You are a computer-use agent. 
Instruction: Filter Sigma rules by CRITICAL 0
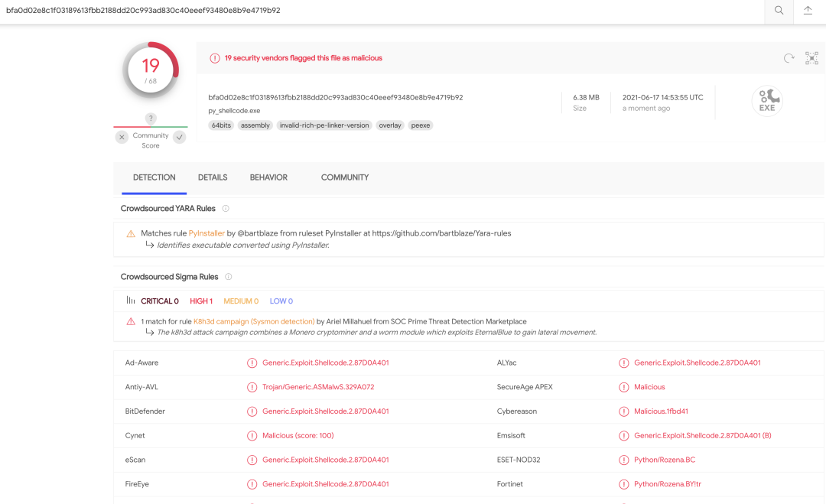coord(160,301)
